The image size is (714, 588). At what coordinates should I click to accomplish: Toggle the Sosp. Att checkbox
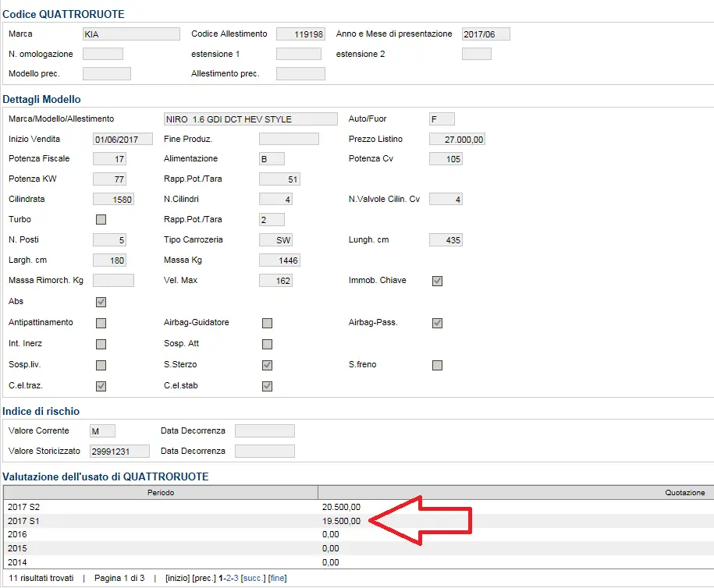click(x=268, y=344)
